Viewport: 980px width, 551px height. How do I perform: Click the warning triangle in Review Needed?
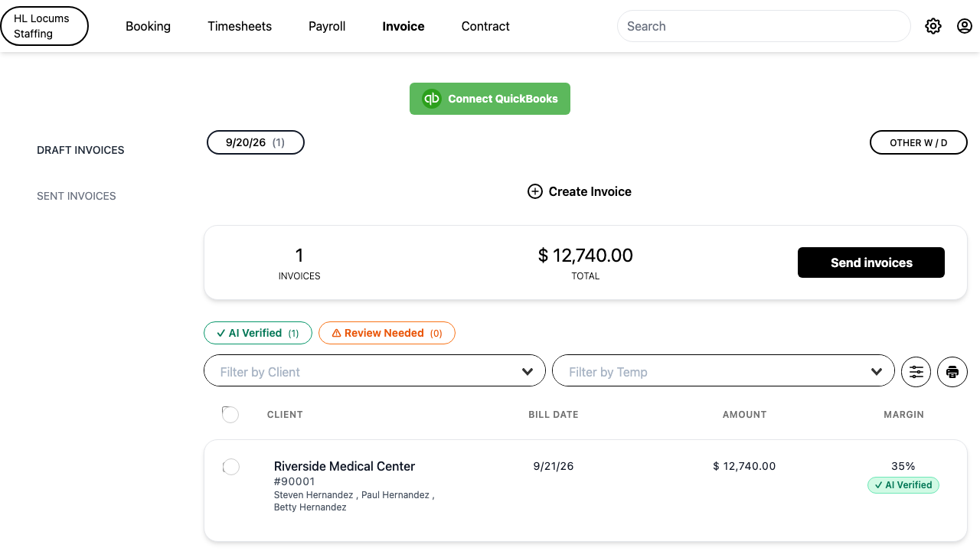click(x=336, y=333)
